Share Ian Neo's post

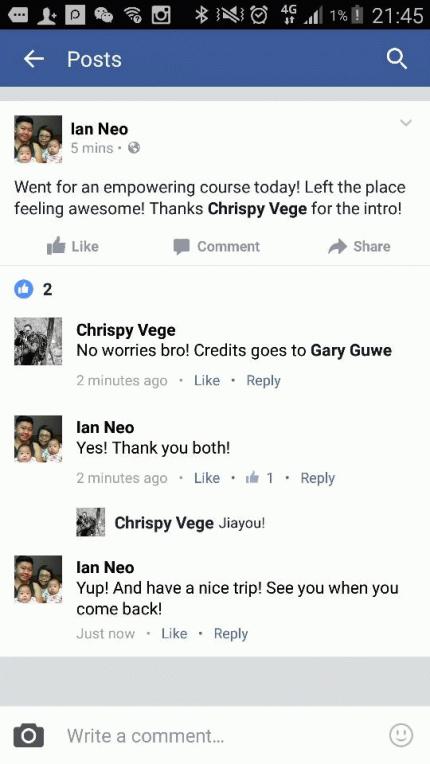[359, 247]
